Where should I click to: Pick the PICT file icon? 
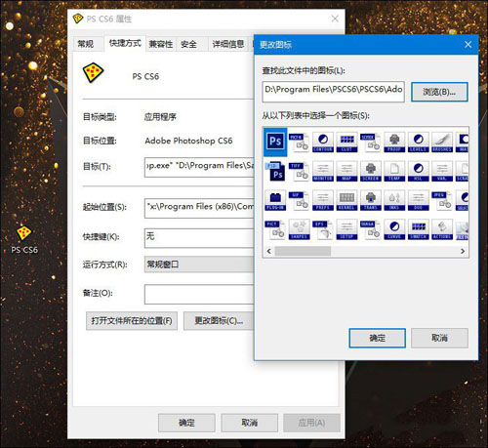coord(275,229)
